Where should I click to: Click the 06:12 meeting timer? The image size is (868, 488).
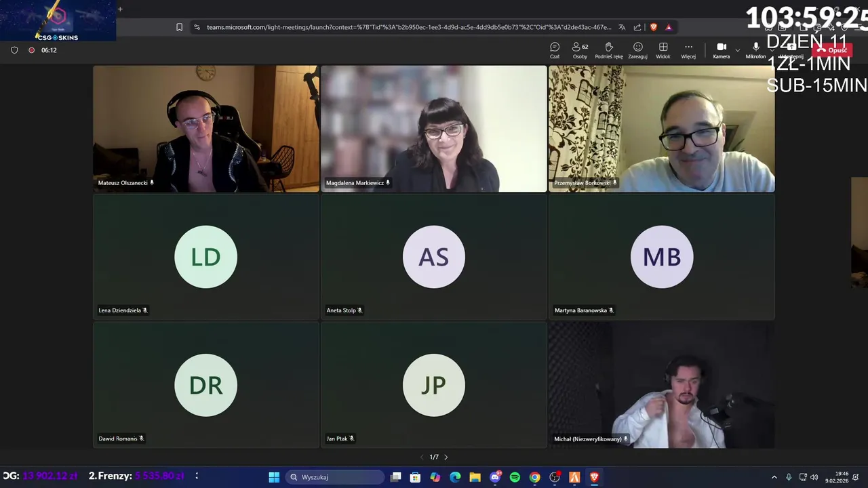click(x=49, y=50)
